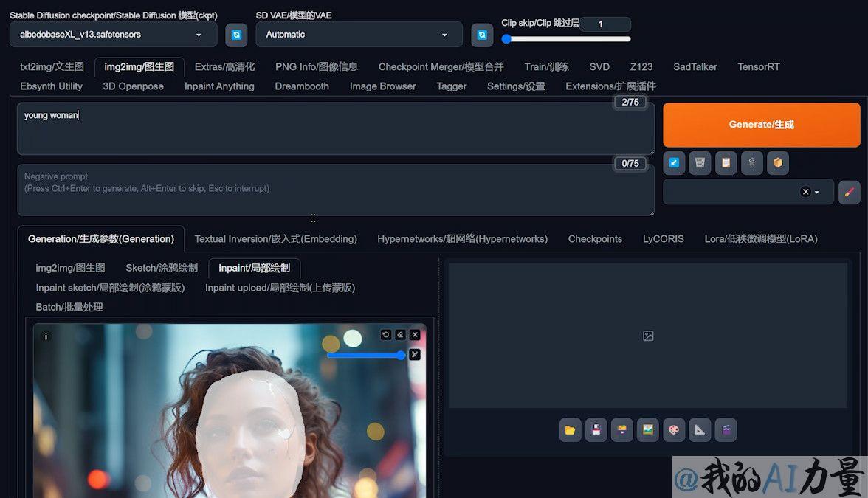Screen dimensions: 868x498
Task: Erase the inpaint mask with eraser icon
Action: coord(400,335)
